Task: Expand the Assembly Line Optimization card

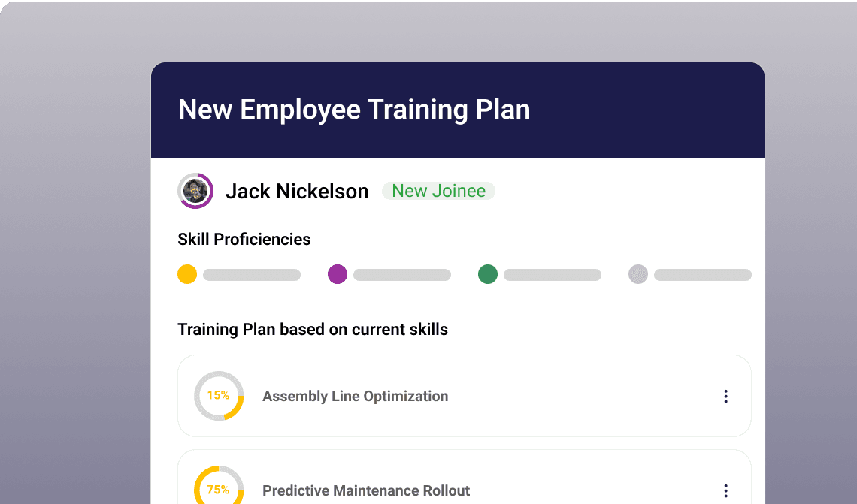Action: pos(464,396)
